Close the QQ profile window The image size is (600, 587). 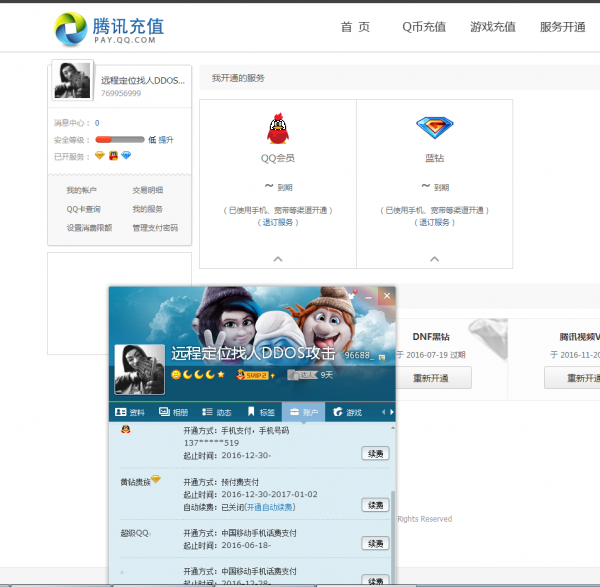[387, 296]
